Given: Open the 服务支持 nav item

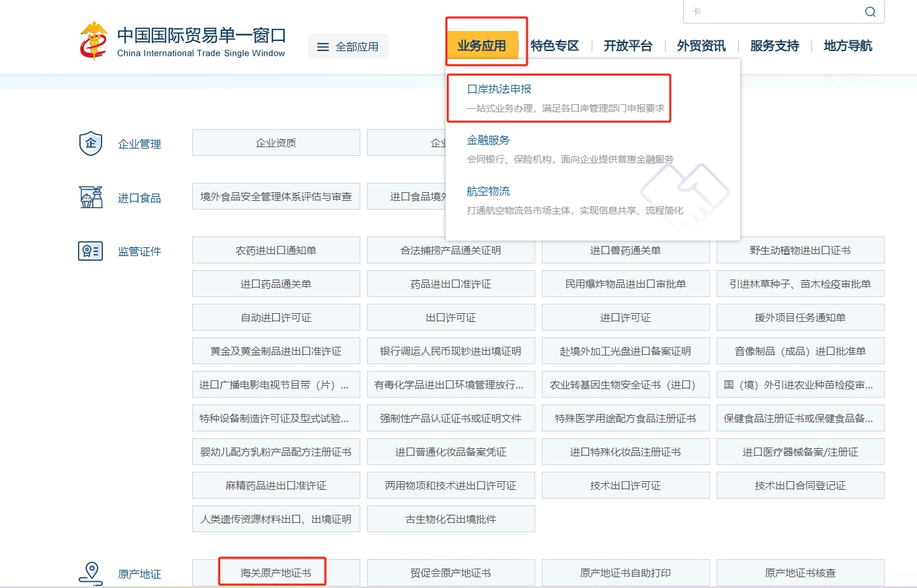Looking at the screenshot, I should [774, 46].
